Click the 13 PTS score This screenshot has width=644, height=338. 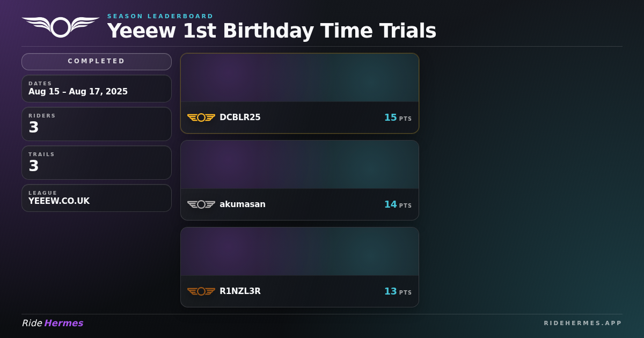click(398, 291)
